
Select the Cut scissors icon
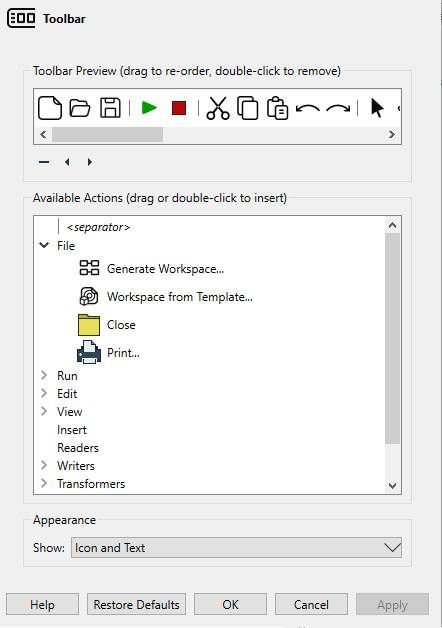(x=218, y=108)
